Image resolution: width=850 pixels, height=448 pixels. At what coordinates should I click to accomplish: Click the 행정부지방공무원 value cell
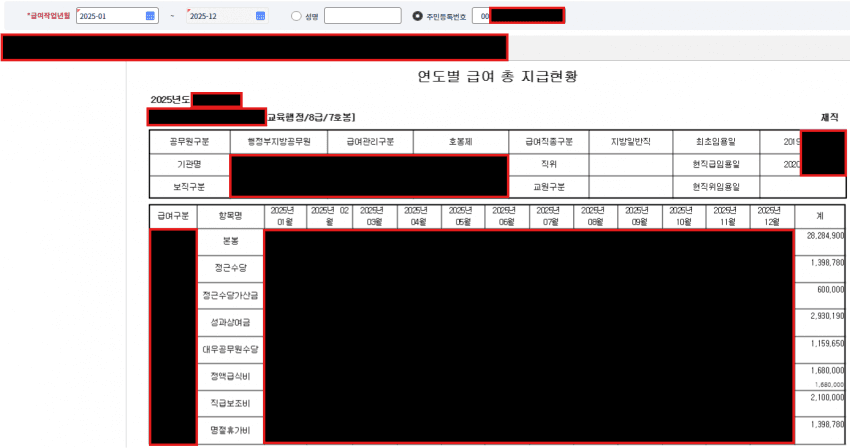click(279, 142)
